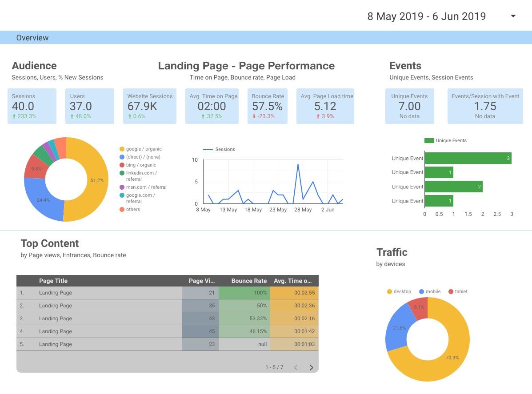
Task: Sort table by Bounce Rate column header
Action: pos(249,281)
